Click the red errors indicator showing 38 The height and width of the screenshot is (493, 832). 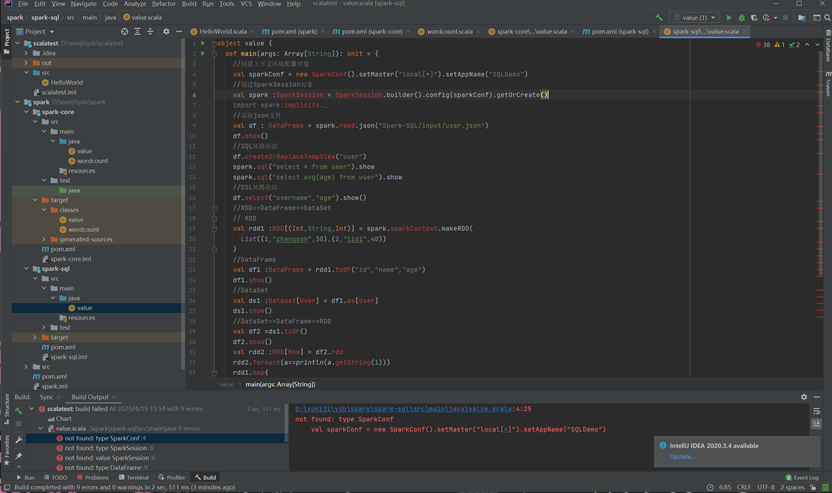tap(763, 45)
